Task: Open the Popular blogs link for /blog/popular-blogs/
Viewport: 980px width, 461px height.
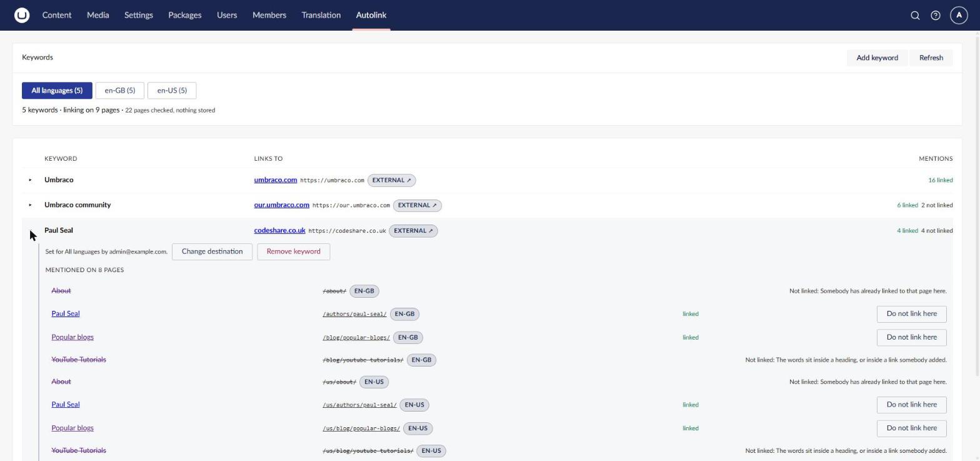Action: click(x=72, y=337)
